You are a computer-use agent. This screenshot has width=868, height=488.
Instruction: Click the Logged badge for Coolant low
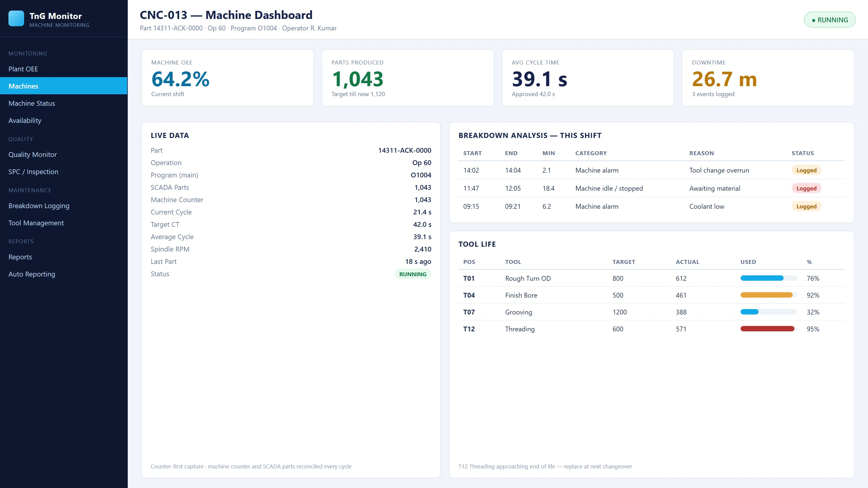point(806,206)
